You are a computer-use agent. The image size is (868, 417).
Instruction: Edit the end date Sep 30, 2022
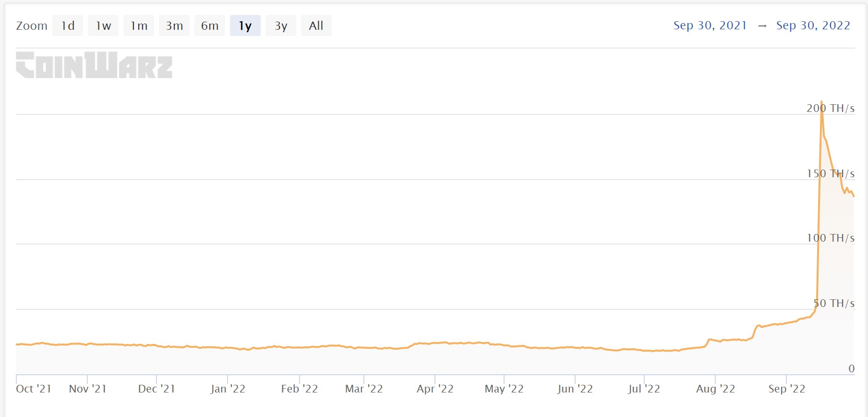[x=813, y=25]
